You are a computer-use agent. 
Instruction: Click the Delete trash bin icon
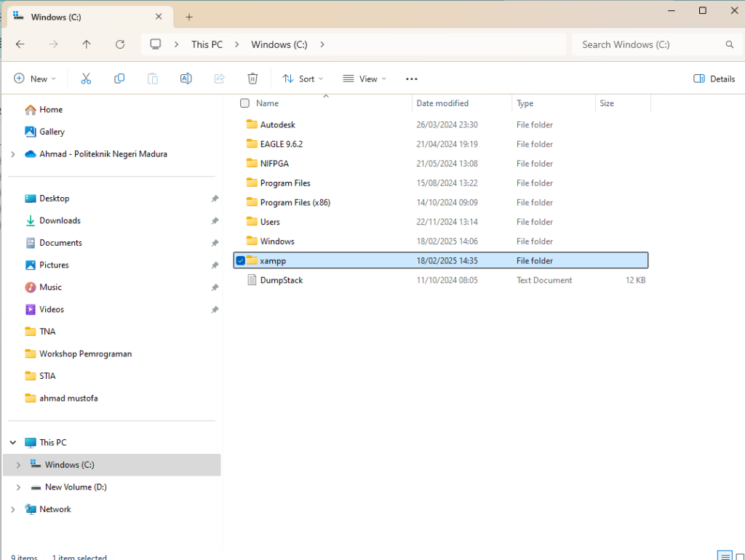[x=252, y=79]
